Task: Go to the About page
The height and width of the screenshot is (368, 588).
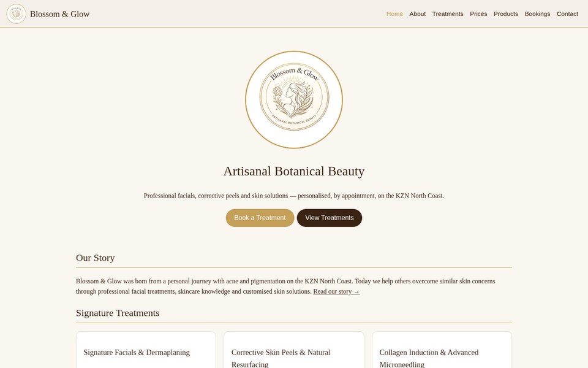Action: click(417, 14)
